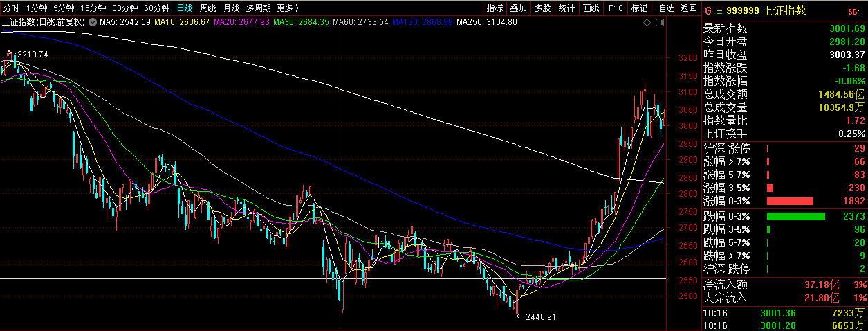Image resolution: width=868 pixels, height=331 pixels.
Task: Expand the 更多 period options
Action: (287, 8)
